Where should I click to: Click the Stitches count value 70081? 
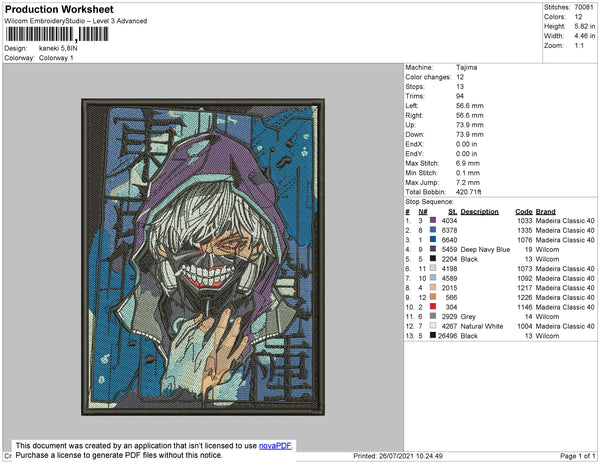[584, 8]
